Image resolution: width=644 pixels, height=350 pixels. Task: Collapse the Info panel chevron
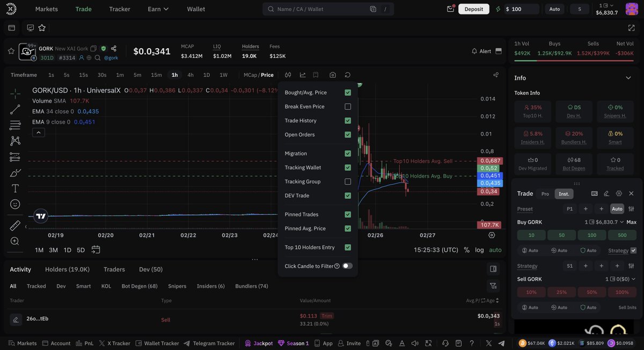(628, 78)
